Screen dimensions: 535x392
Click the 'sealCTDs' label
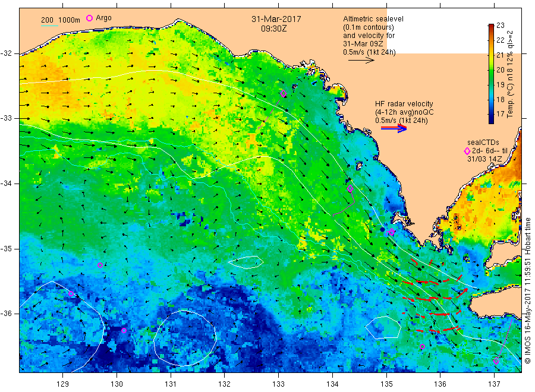tap(483, 143)
